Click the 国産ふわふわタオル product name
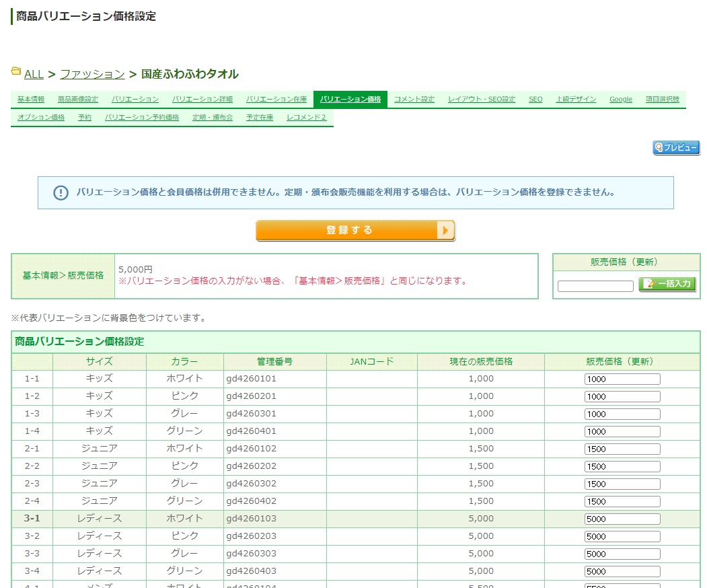This screenshot has width=707, height=588. [x=190, y=74]
